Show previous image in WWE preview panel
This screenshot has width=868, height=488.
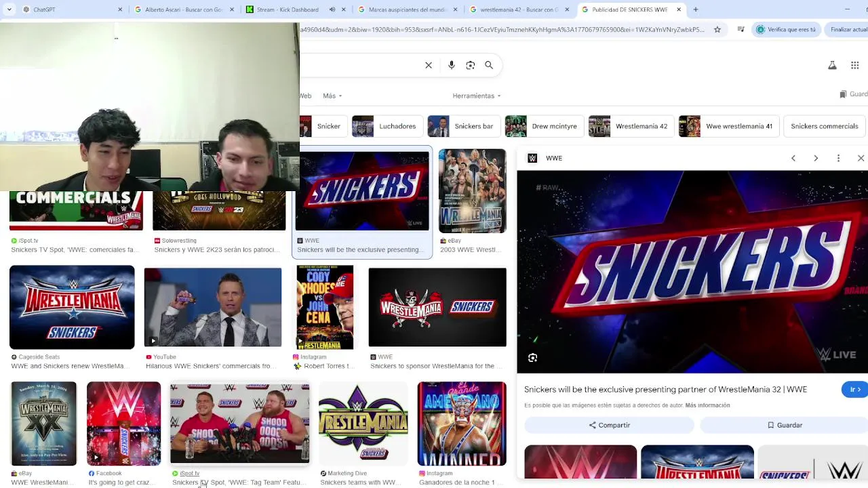pyautogui.click(x=793, y=158)
